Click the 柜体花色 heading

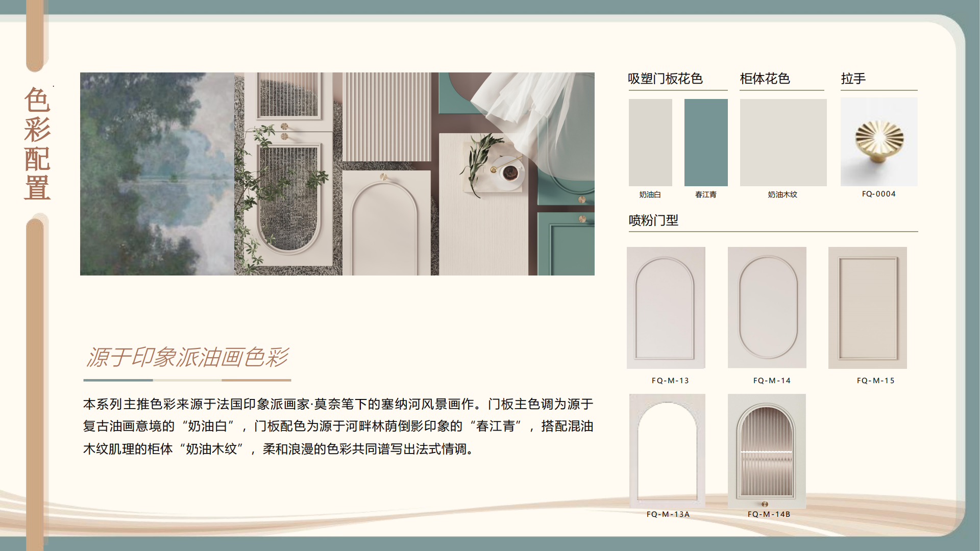coord(765,79)
